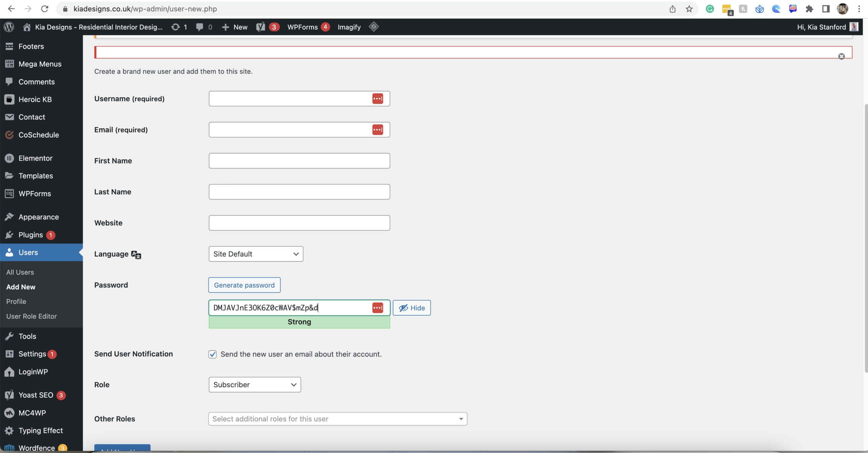Hide the password with the Hide button
868x453 pixels.
(x=412, y=308)
